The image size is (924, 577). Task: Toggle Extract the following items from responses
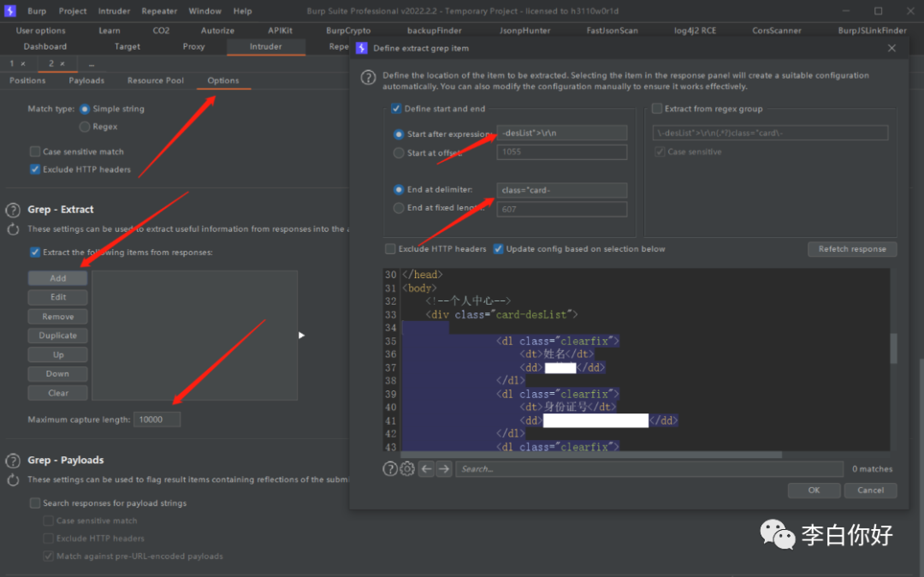click(35, 253)
